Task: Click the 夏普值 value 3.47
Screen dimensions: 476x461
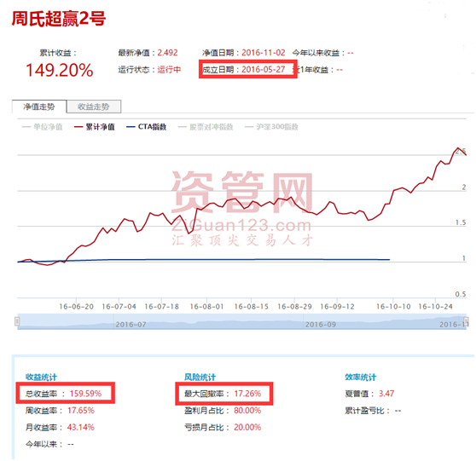Action: 386,394
